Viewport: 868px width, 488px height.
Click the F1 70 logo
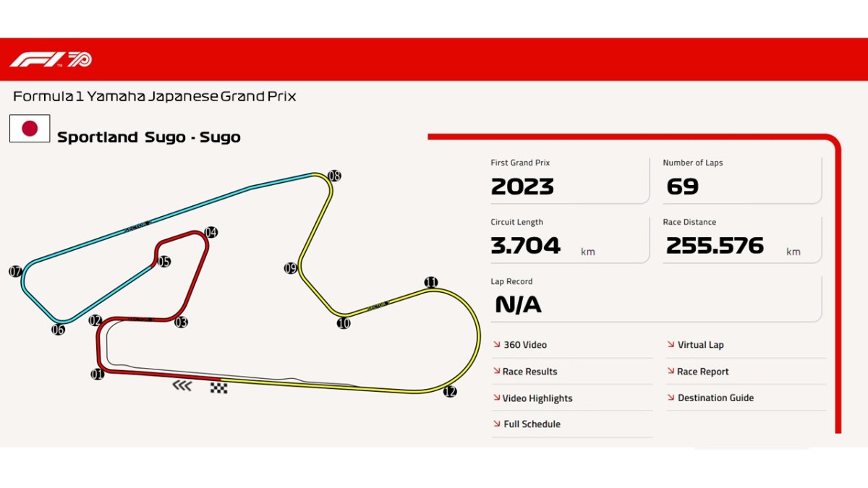point(51,59)
